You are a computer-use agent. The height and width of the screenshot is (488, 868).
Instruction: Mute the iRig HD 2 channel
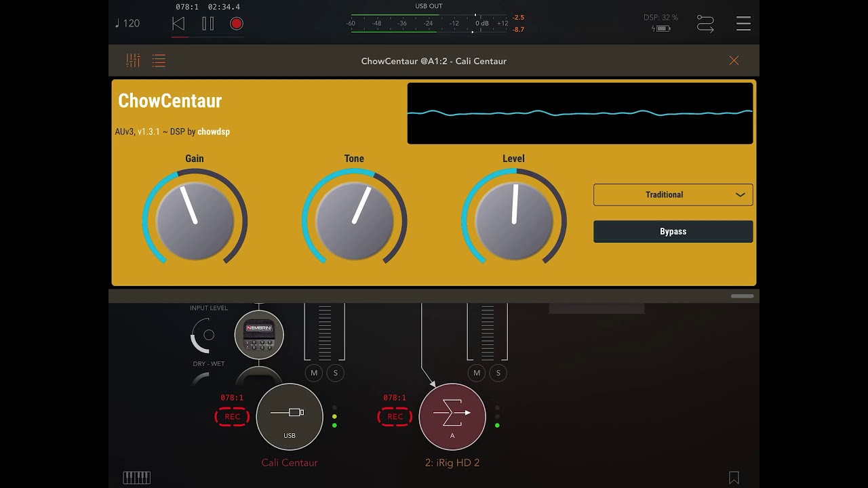[476, 373]
